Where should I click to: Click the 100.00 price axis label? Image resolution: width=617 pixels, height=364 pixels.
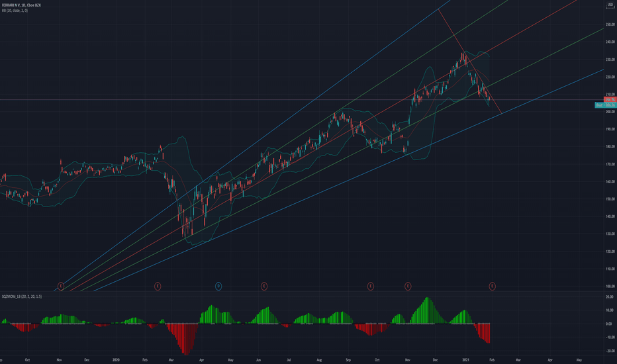(610, 286)
